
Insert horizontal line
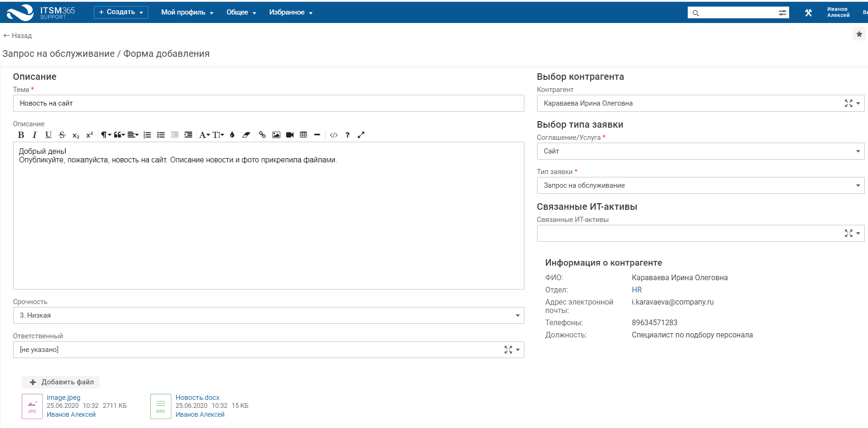317,135
